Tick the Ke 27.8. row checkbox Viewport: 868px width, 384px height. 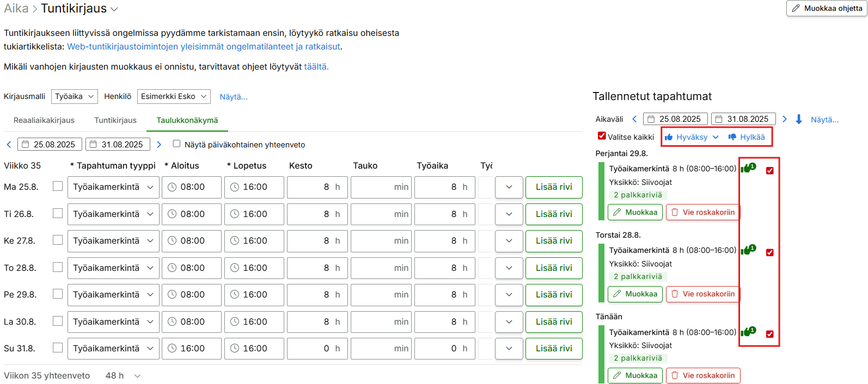58,240
